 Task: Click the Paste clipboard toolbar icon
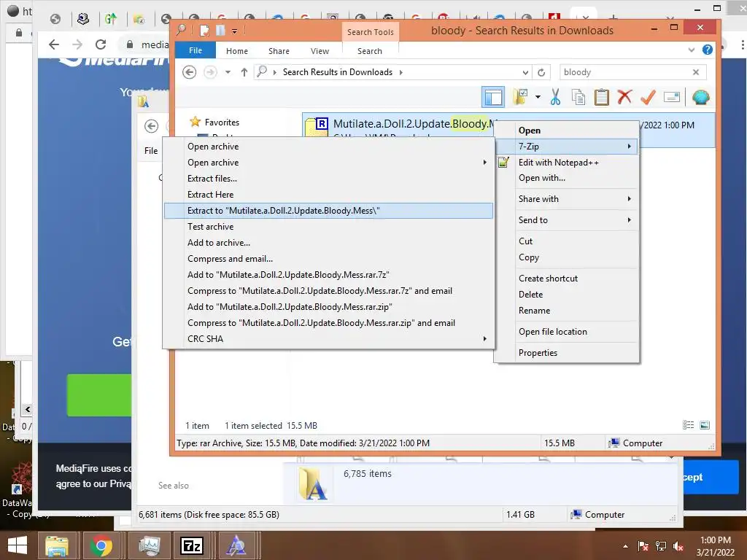(x=602, y=97)
